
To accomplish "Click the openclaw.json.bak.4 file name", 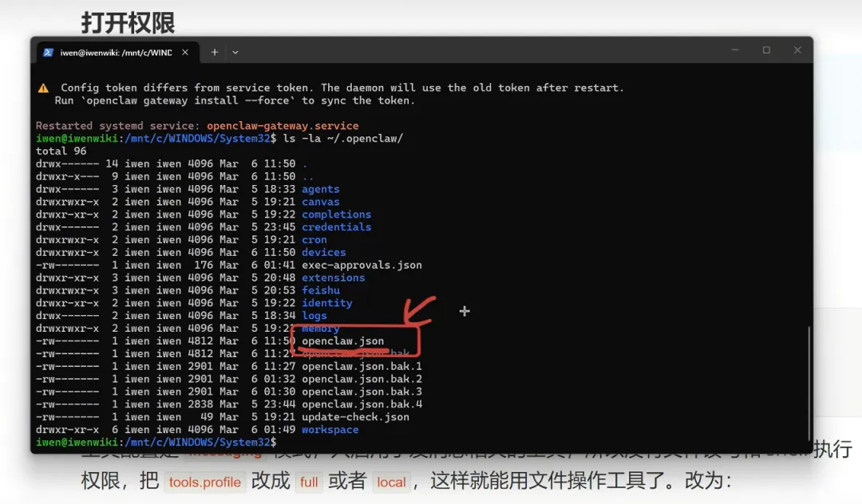I will coord(362,404).
